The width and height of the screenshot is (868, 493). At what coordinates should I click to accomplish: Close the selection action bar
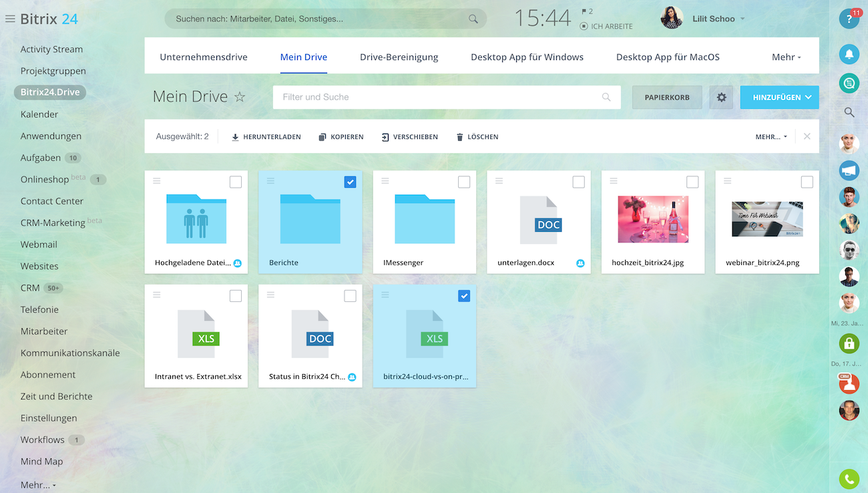coord(807,136)
